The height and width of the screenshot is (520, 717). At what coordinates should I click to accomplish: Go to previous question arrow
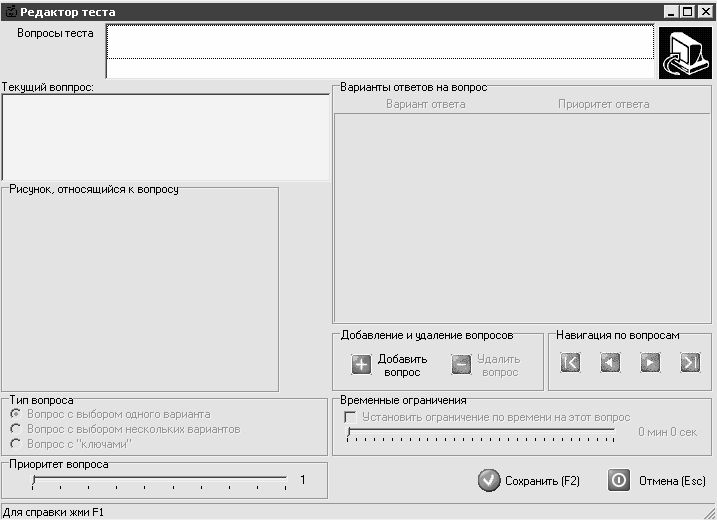coord(610,363)
